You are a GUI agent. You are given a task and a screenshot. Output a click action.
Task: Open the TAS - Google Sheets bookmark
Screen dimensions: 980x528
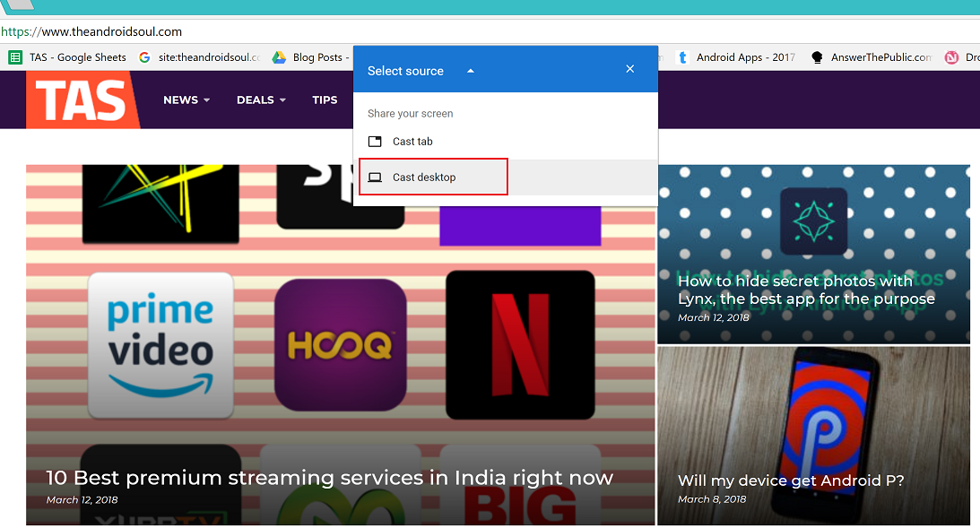coord(68,57)
